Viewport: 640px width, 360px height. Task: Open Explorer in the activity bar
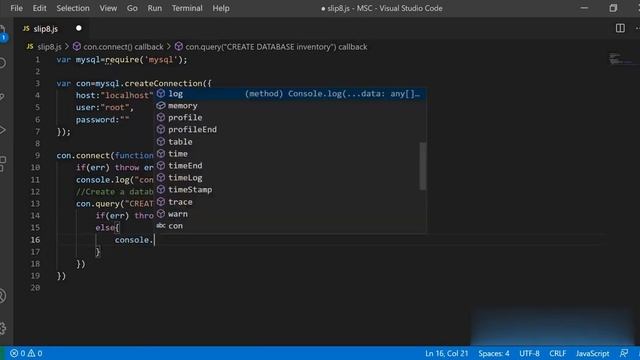pos(3,33)
